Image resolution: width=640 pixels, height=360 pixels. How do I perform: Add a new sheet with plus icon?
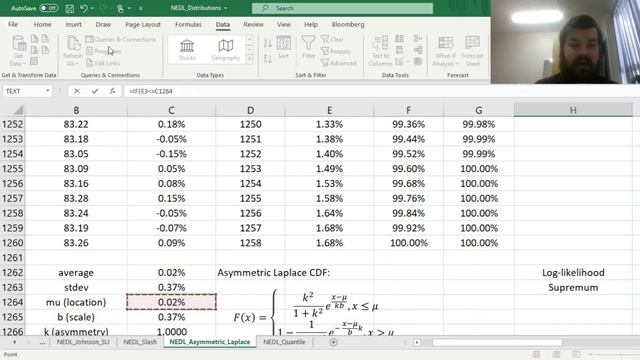(x=333, y=342)
